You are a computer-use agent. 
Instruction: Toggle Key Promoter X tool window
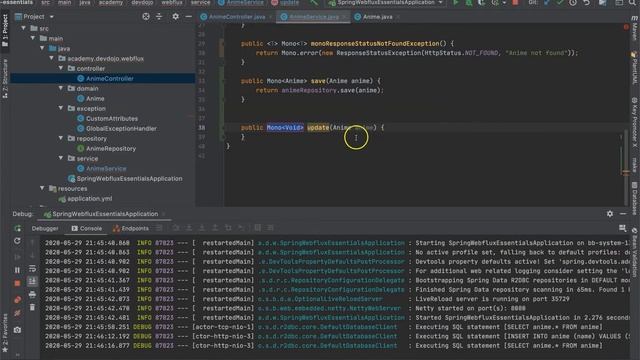coord(635,122)
